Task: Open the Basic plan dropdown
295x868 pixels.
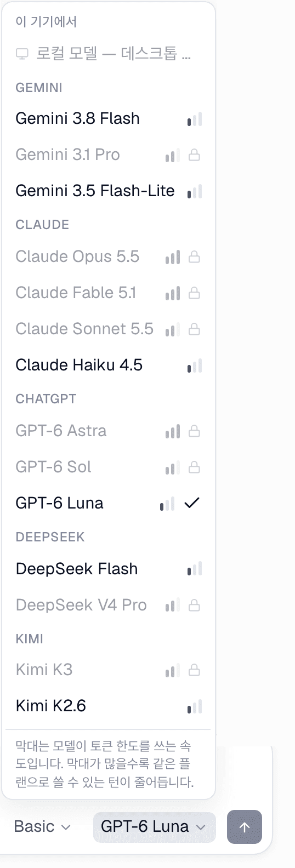Action: pyautogui.click(x=42, y=827)
